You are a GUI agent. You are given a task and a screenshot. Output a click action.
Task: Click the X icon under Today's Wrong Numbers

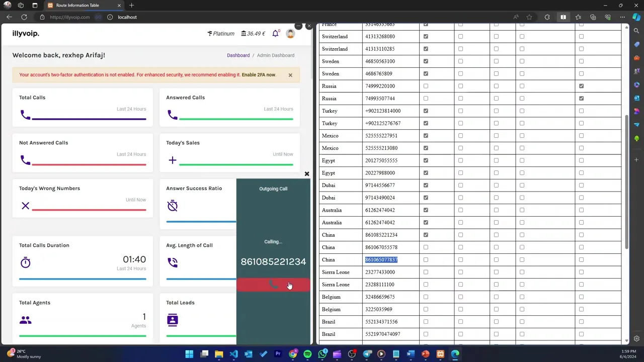click(25, 206)
